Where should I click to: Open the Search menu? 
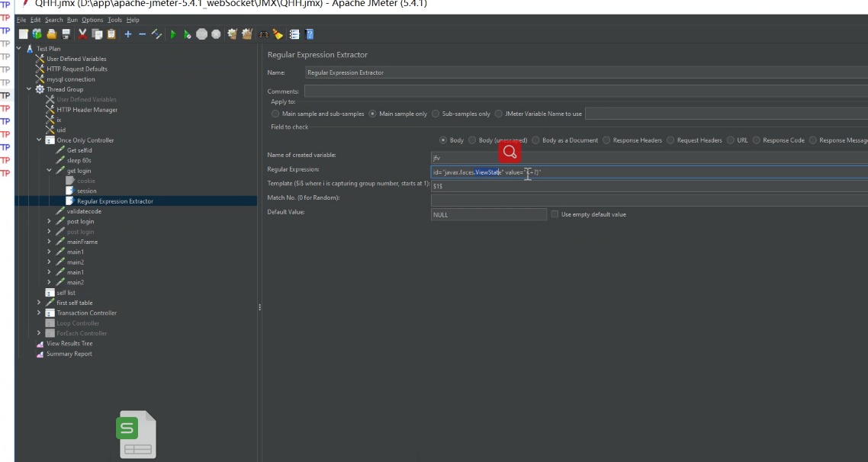(53, 20)
